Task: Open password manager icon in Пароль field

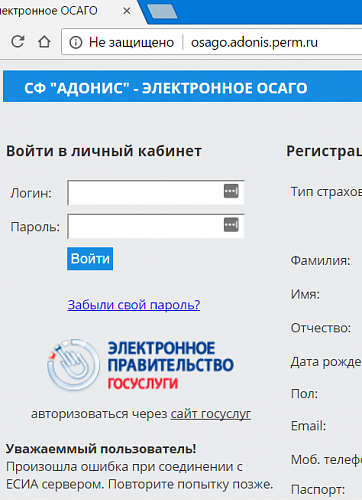Action: (231, 225)
